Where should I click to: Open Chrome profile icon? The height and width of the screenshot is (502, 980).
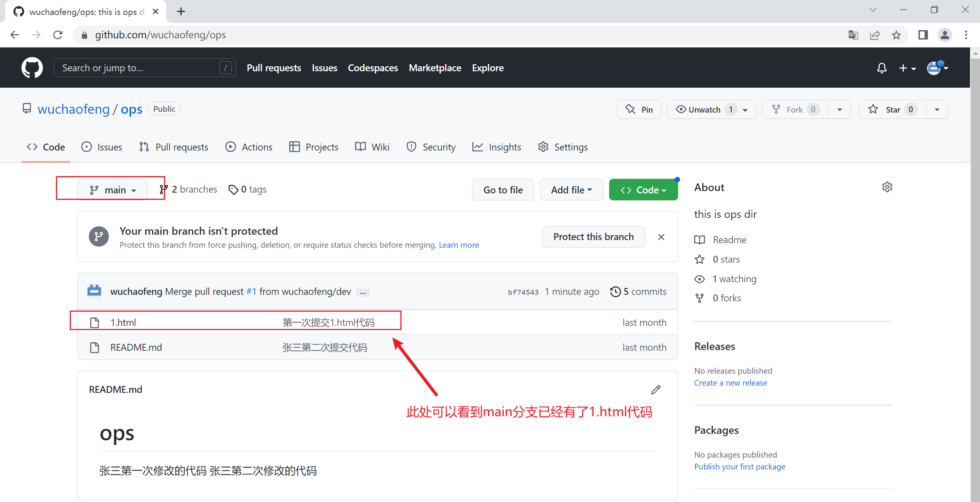945,35
